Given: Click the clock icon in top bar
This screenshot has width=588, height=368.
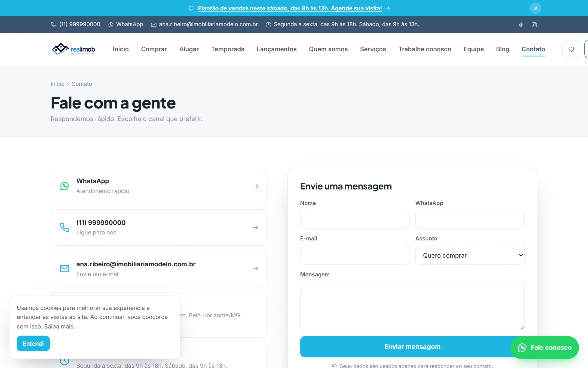Looking at the screenshot, I should [268, 25].
